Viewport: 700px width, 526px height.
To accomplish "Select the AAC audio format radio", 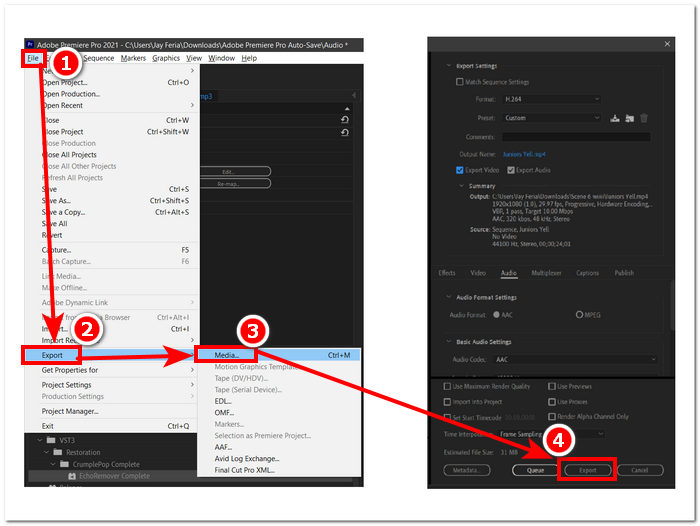I will click(496, 315).
